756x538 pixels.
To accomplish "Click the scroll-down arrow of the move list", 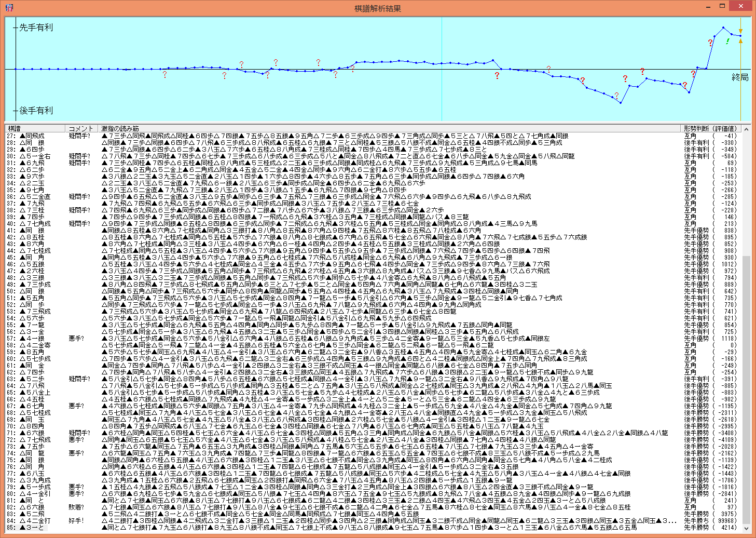I will pos(746,528).
